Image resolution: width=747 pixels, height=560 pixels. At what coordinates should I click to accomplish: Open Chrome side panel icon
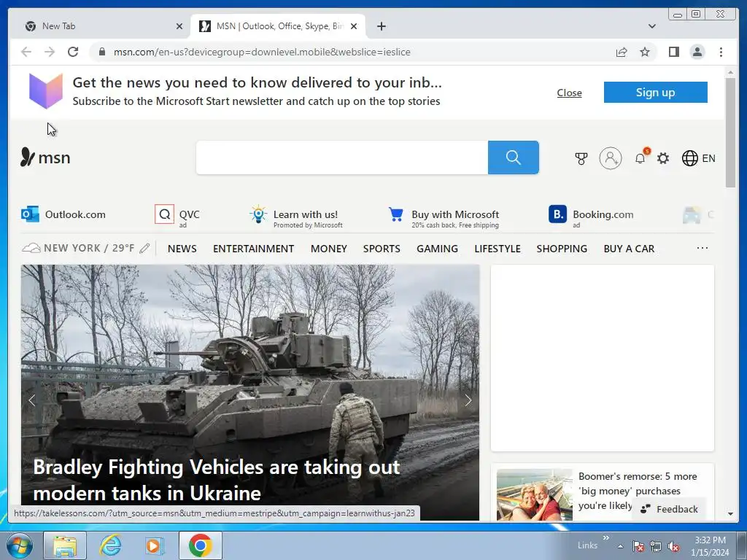point(673,52)
